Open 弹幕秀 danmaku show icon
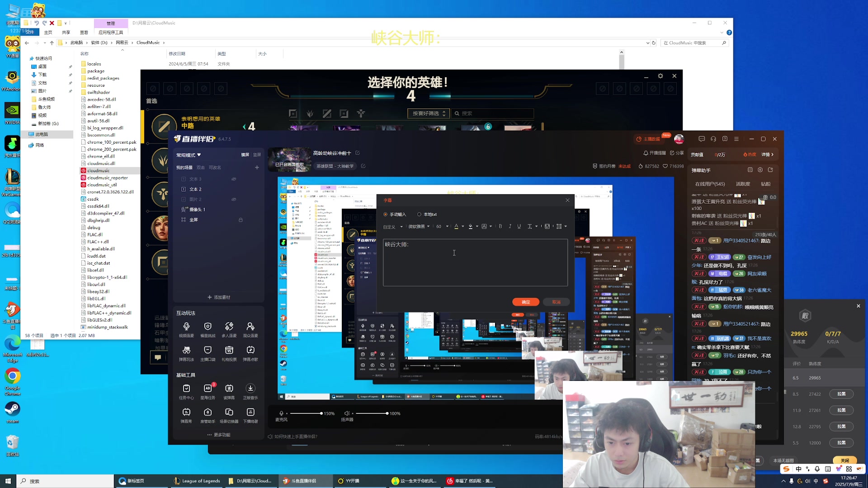This screenshot has width=868, height=488. 186,415
